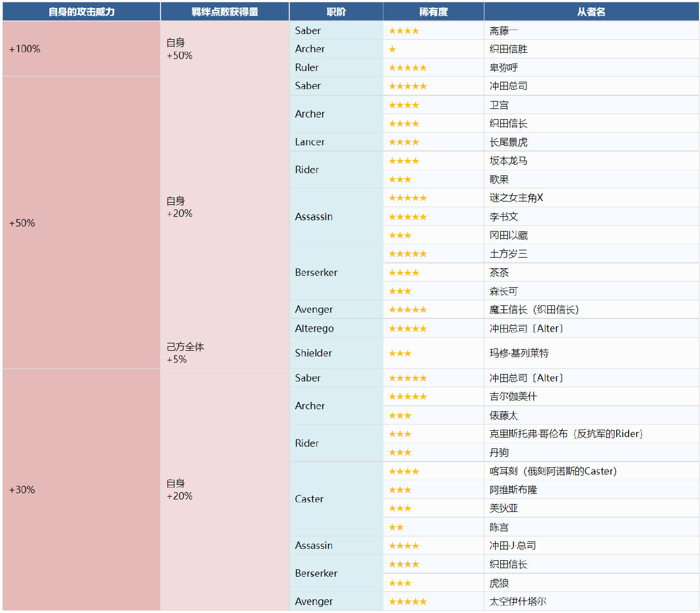Image resolution: width=700 pixels, height=613 pixels.
Task: Click 克里斯托弗·哥伦布（反抗军的Rider）cell
Action: point(591,434)
